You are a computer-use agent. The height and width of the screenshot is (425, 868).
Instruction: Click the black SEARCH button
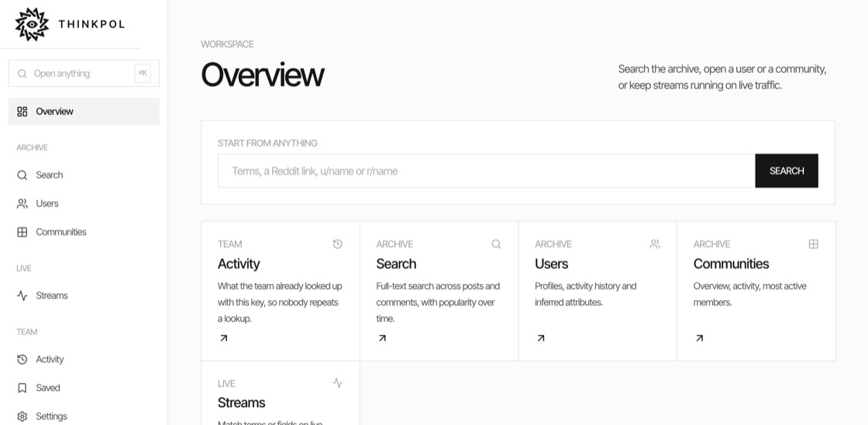point(787,171)
